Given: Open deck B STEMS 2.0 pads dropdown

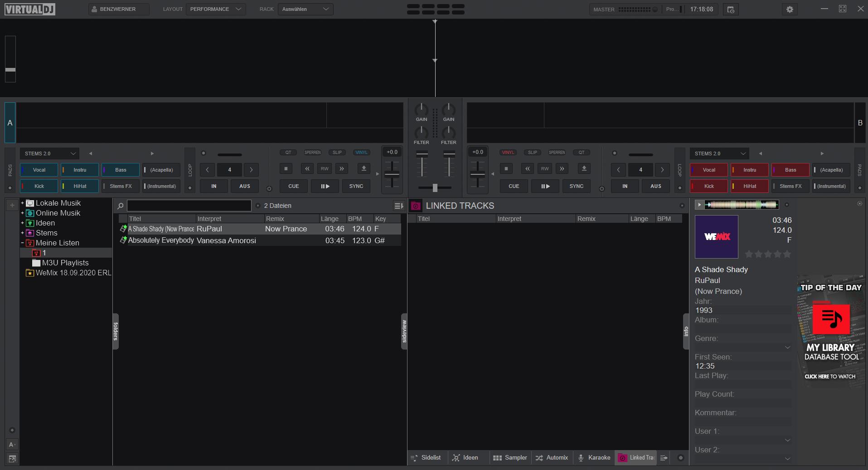Looking at the screenshot, I should [x=719, y=153].
